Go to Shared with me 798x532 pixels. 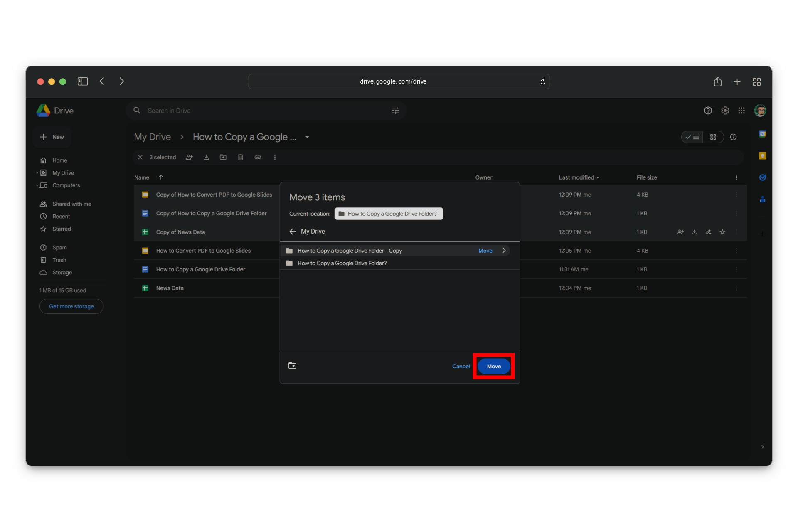pos(71,204)
